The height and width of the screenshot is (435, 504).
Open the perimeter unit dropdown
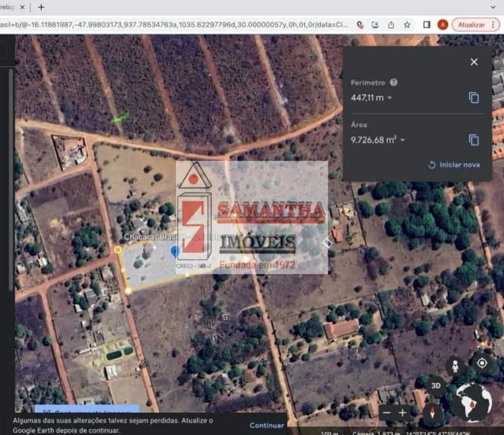pyautogui.click(x=390, y=98)
